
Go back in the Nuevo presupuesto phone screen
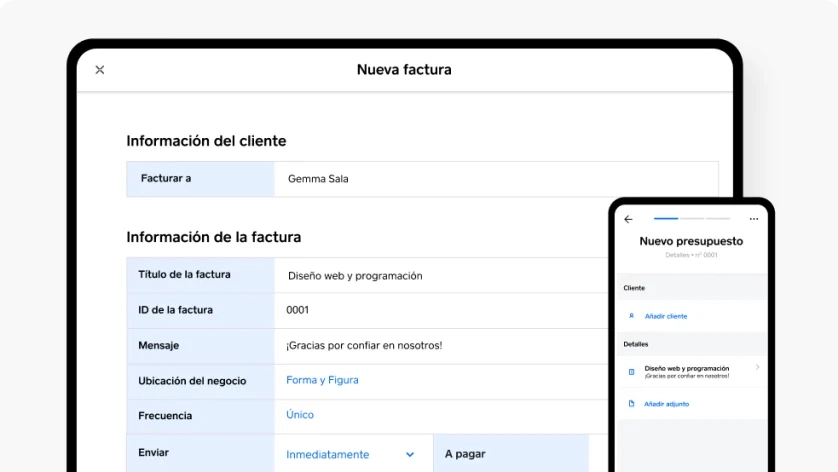point(628,219)
